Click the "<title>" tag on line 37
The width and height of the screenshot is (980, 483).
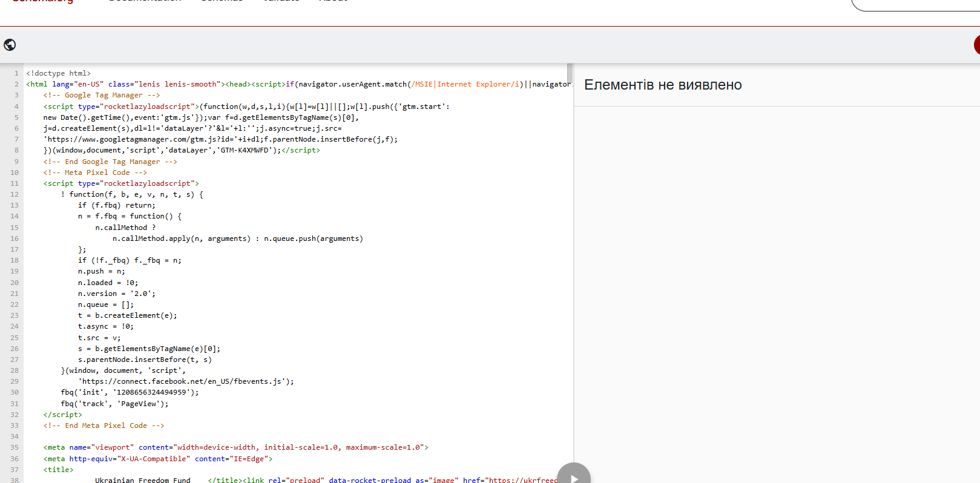(x=59, y=470)
